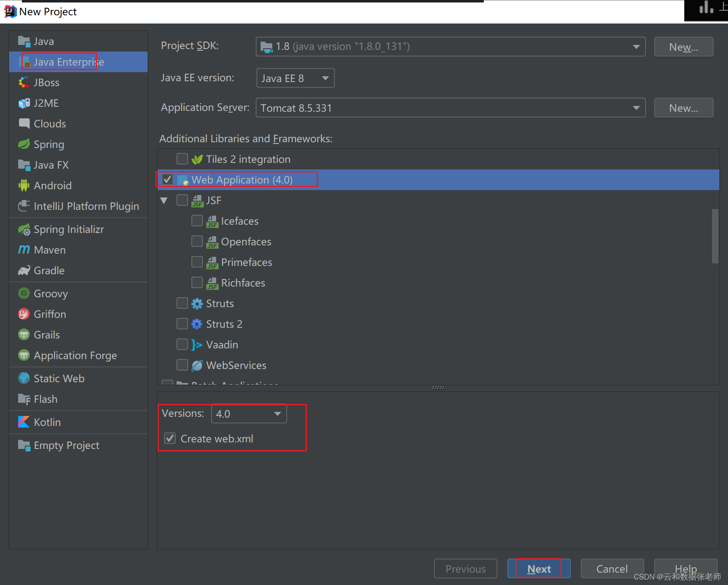Click the WebServices globe icon
728x585 pixels.
coord(197,365)
